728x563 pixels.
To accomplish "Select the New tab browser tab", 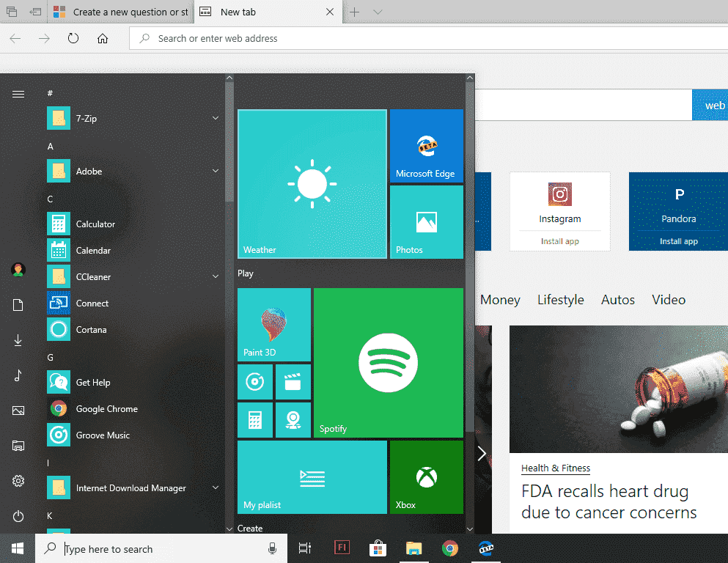I will pos(268,12).
